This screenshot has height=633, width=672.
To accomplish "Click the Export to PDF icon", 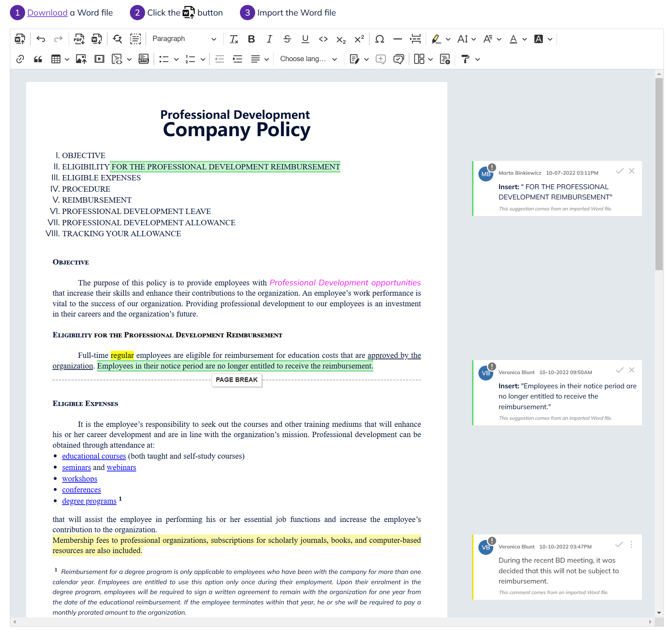I will click(x=79, y=39).
